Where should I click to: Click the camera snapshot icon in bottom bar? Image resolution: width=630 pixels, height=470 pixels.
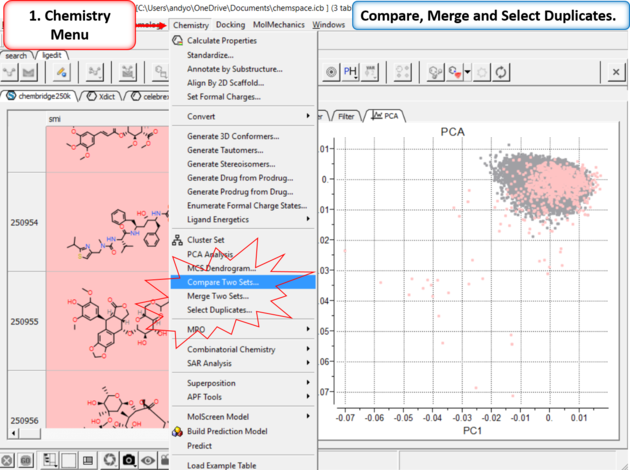pyautogui.click(x=129, y=460)
